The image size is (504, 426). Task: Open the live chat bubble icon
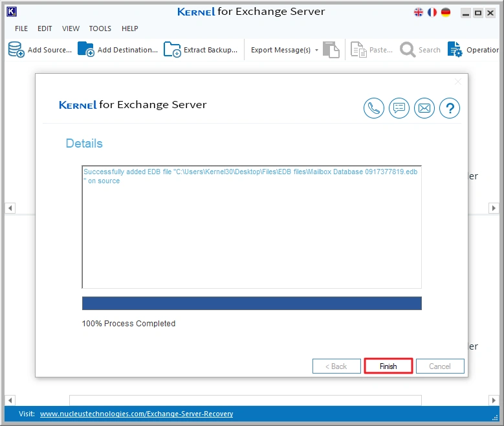(x=399, y=108)
